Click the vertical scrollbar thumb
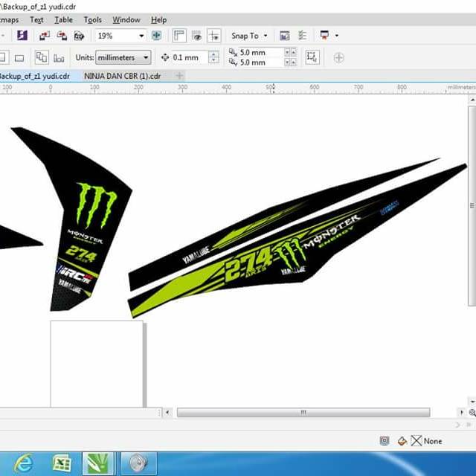 [x=472, y=206]
